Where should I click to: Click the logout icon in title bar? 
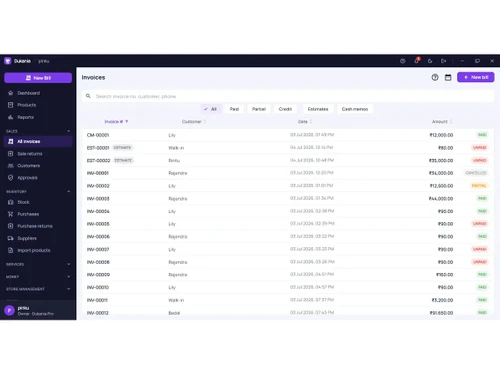click(444, 61)
